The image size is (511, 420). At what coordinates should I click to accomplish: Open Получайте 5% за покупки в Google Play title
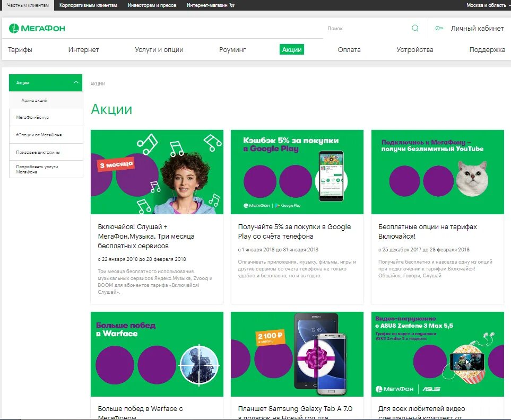(295, 232)
